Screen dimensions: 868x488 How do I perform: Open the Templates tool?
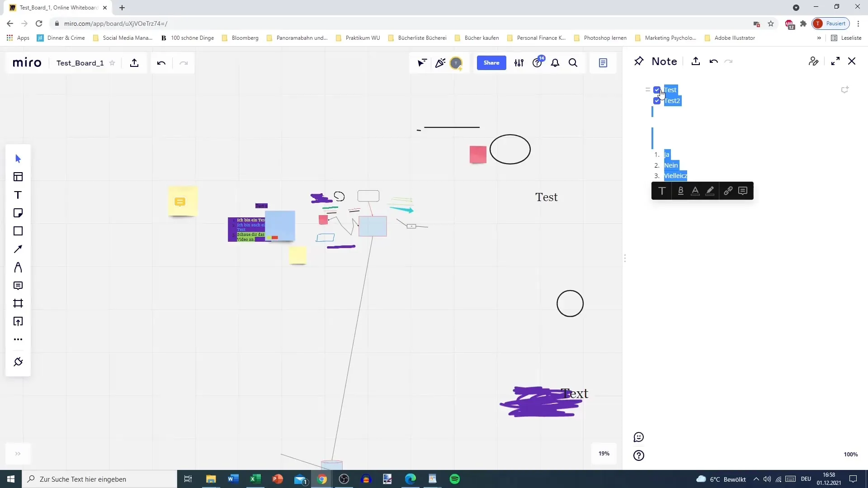click(18, 177)
